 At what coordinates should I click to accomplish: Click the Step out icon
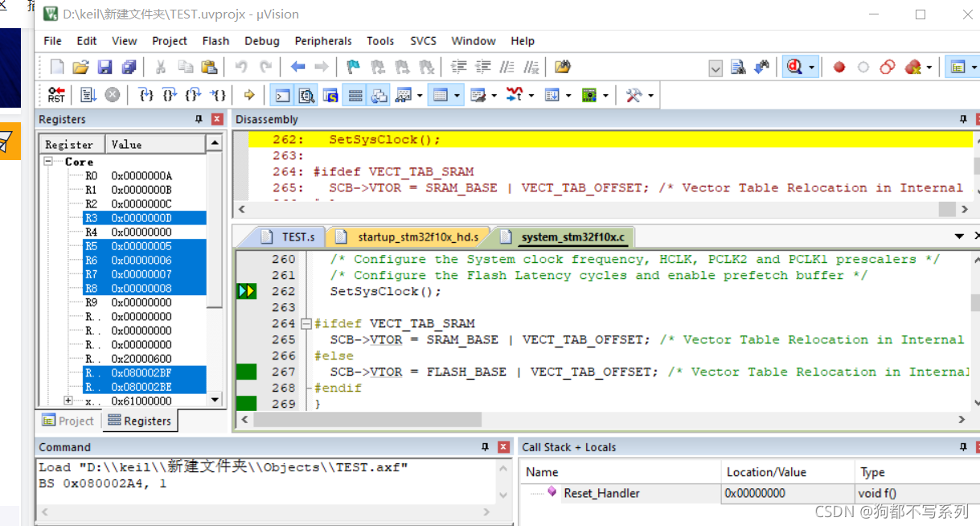coord(193,95)
